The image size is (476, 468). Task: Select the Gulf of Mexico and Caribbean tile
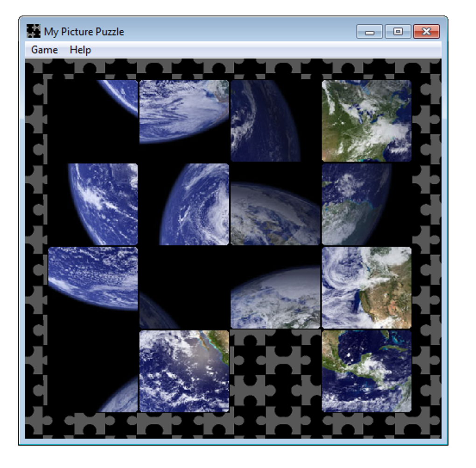tap(366, 371)
